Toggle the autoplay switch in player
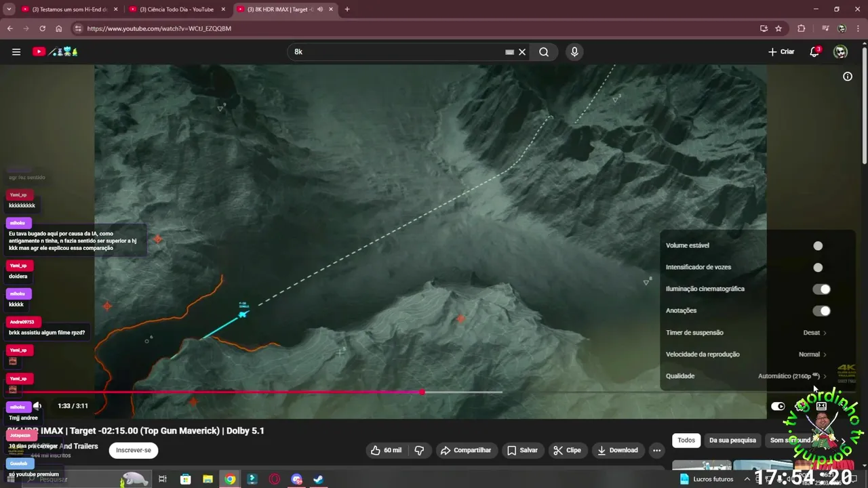868x488 pixels. 778,406
